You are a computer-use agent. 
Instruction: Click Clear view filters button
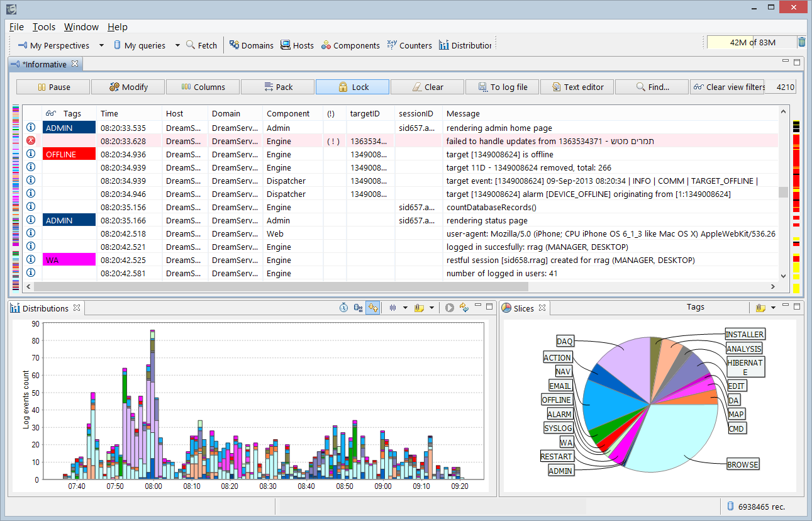pyautogui.click(x=728, y=87)
